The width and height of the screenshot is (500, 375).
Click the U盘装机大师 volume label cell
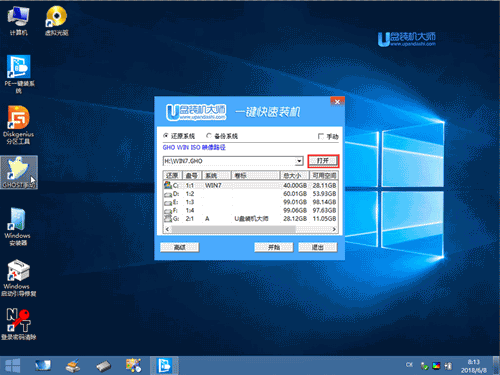[251, 219]
